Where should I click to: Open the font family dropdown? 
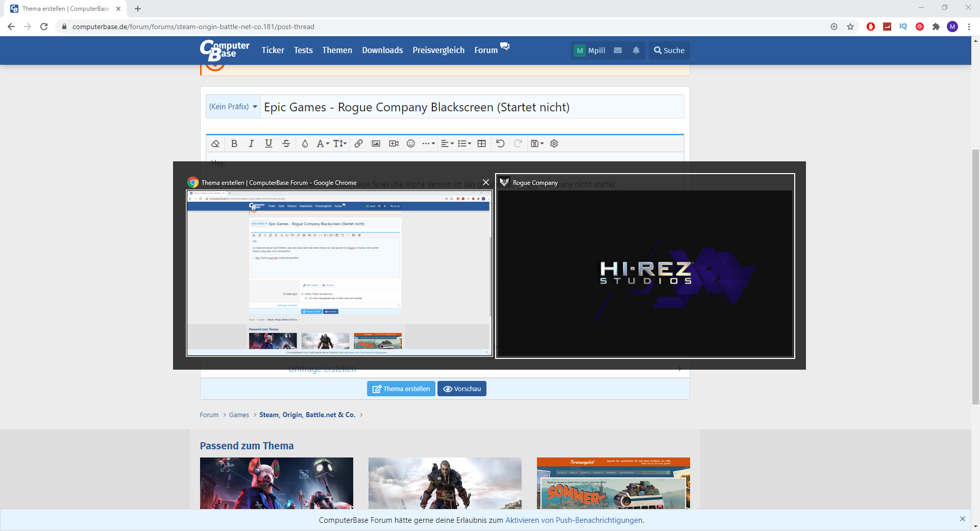click(x=323, y=143)
